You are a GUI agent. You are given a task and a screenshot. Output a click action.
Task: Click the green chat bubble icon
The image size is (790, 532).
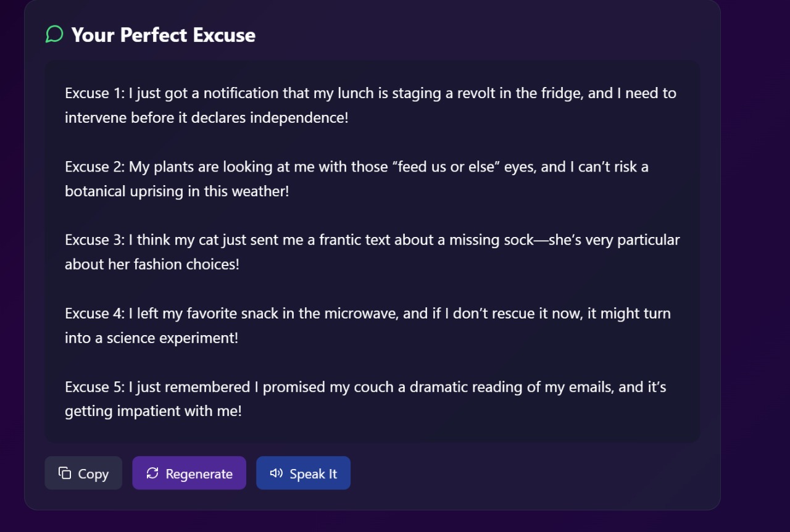pos(54,35)
